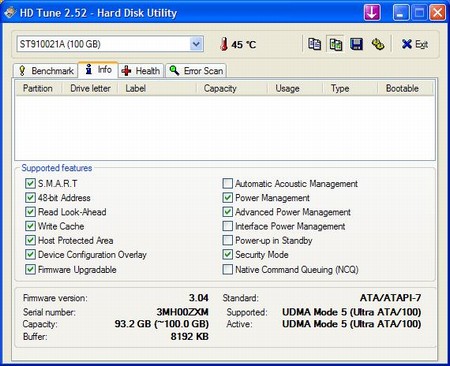Image resolution: width=450 pixels, height=366 pixels.
Task: Check Native Command Queuing (NCQ) box
Action: click(227, 269)
